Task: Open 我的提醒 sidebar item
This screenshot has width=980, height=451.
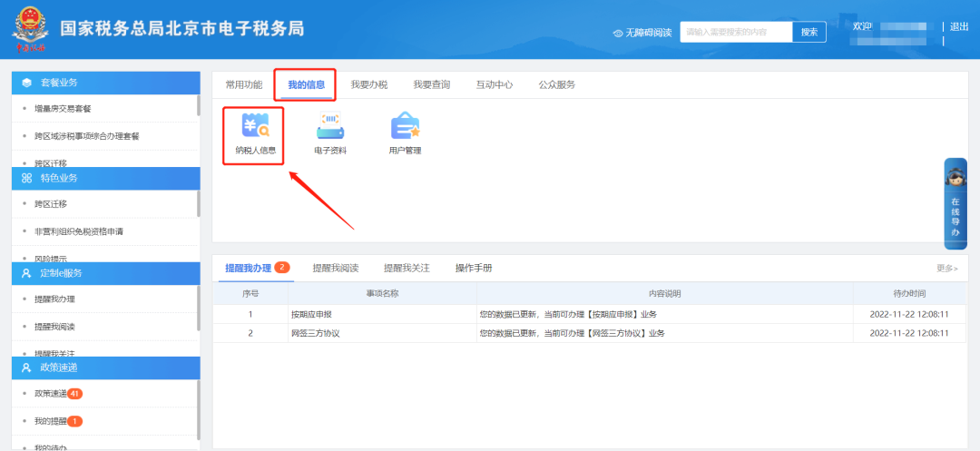Action: click(51, 422)
